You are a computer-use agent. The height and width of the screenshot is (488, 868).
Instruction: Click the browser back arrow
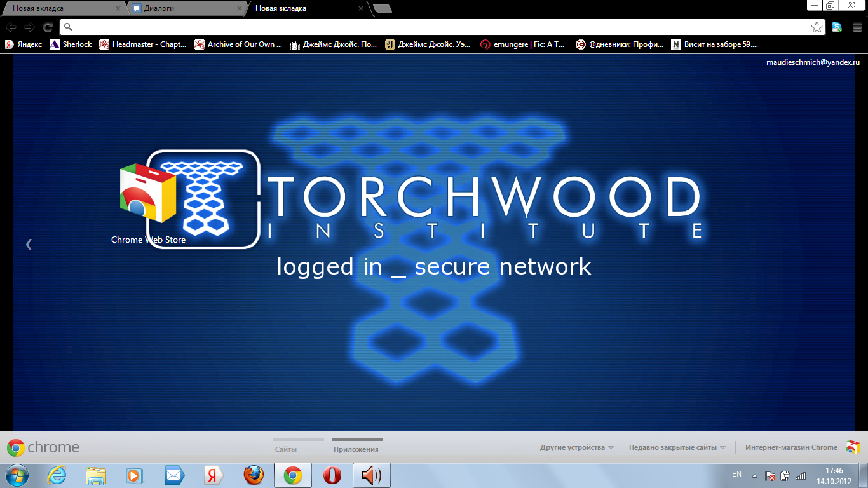[x=11, y=27]
